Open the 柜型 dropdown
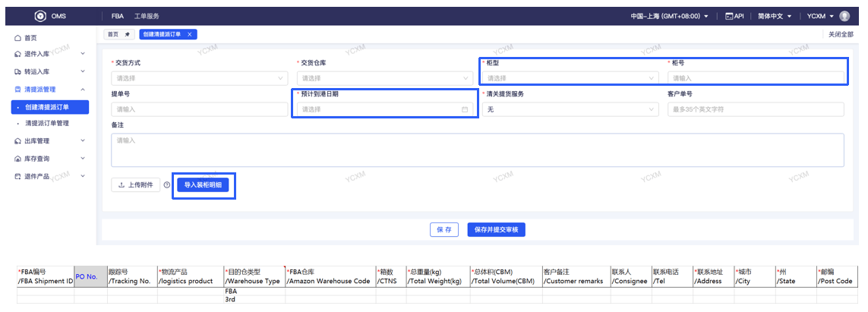This screenshot has height=312, width=868. pos(570,78)
